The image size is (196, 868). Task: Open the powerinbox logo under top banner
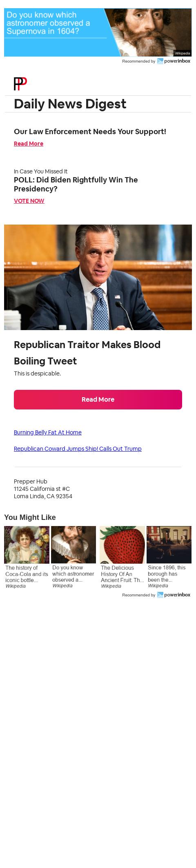point(174,61)
